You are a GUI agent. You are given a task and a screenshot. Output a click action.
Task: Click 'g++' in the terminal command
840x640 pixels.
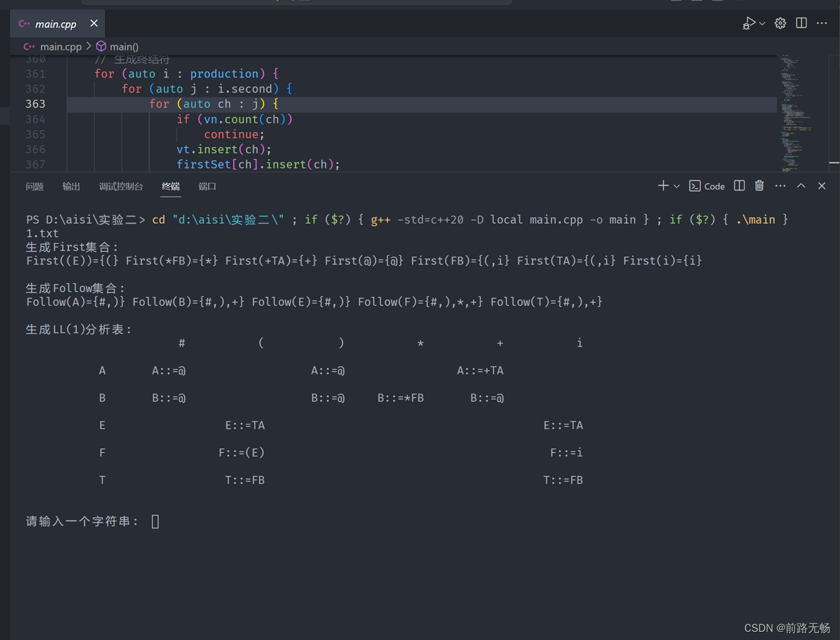(380, 219)
